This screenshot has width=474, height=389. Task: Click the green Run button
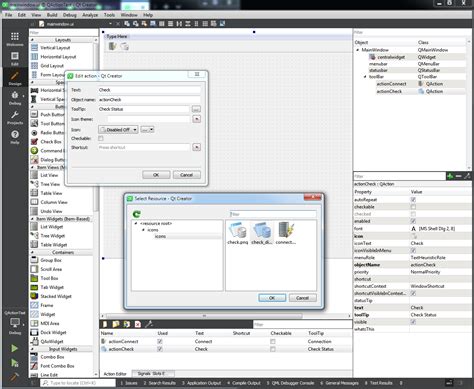[14, 348]
